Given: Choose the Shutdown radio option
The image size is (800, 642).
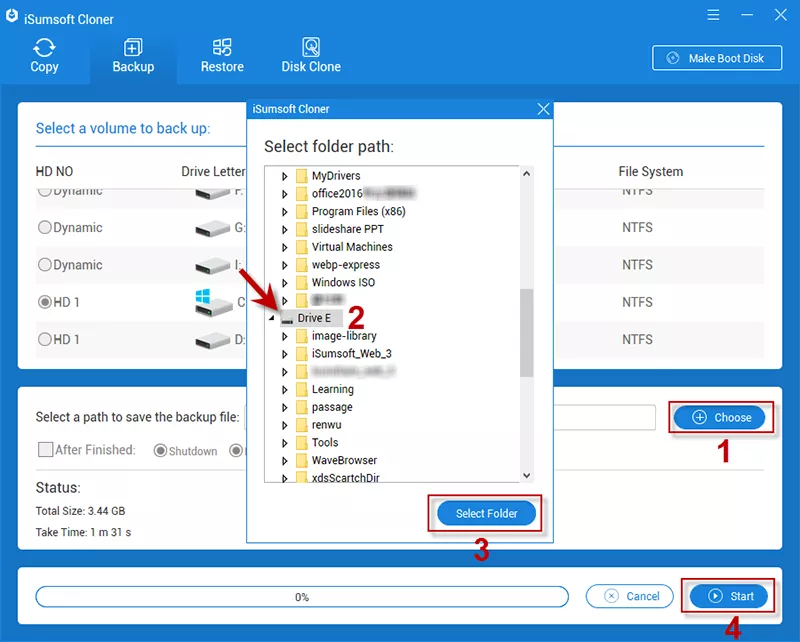Looking at the screenshot, I should click(160, 451).
